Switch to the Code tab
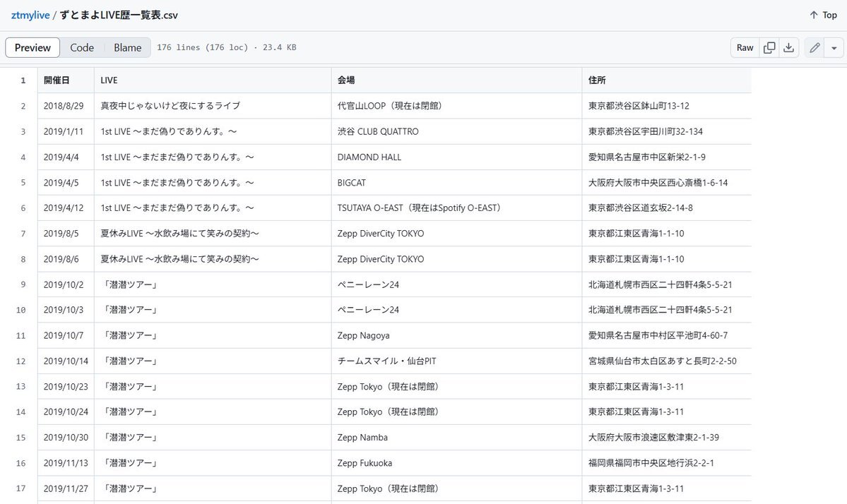 point(82,47)
